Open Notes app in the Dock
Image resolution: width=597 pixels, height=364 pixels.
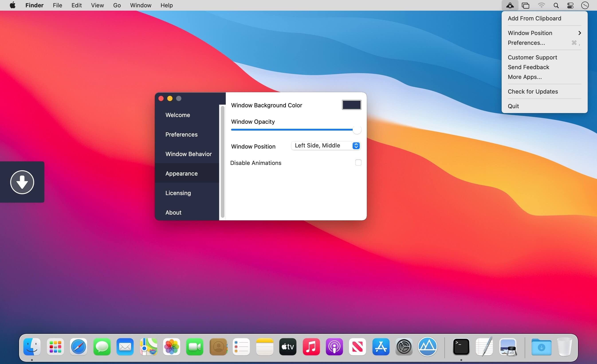[x=265, y=347]
